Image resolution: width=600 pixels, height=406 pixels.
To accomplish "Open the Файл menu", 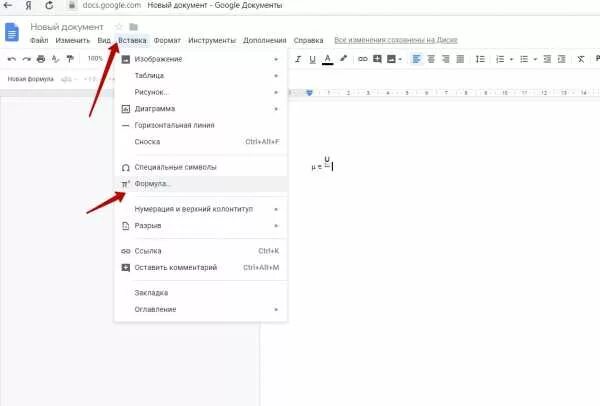I will (x=39, y=40).
